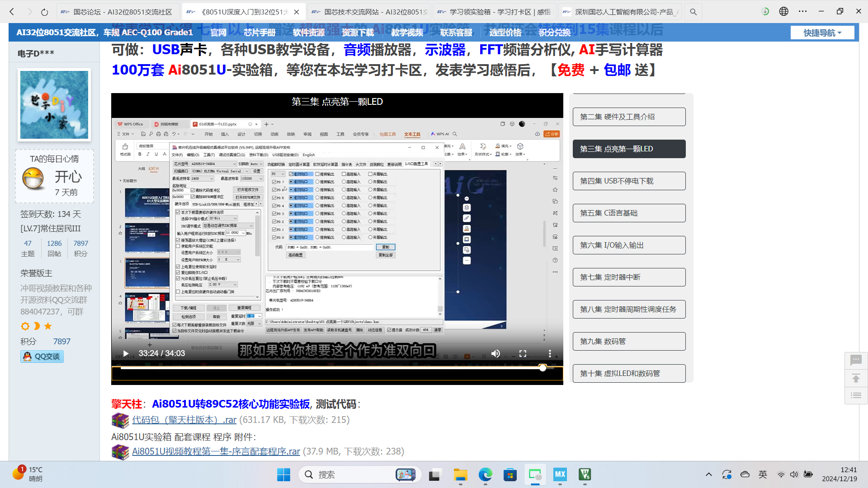Open File Explorer from the taskbar

click(460, 474)
